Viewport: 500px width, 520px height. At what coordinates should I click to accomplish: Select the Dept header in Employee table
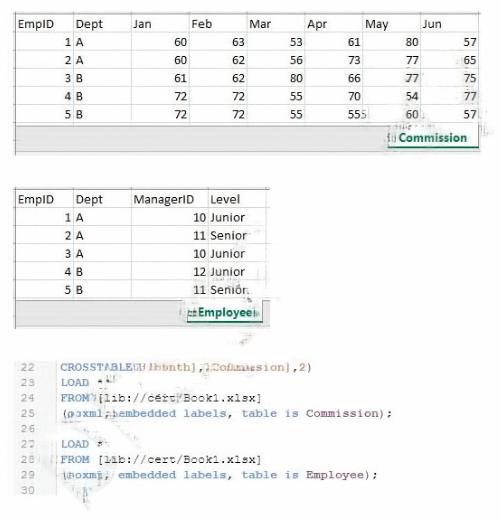pyautogui.click(x=102, y=199)
